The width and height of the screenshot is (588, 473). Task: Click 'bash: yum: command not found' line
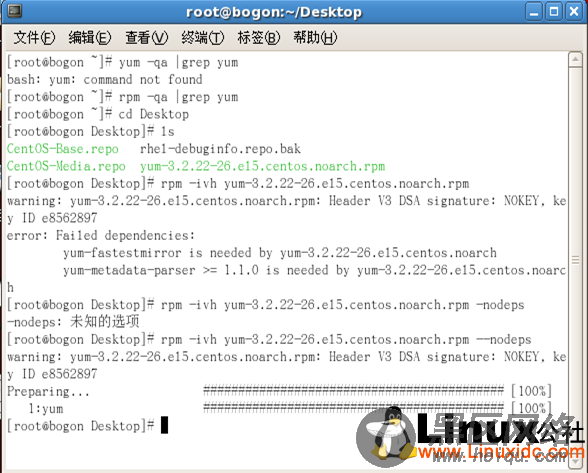point(105,80)
